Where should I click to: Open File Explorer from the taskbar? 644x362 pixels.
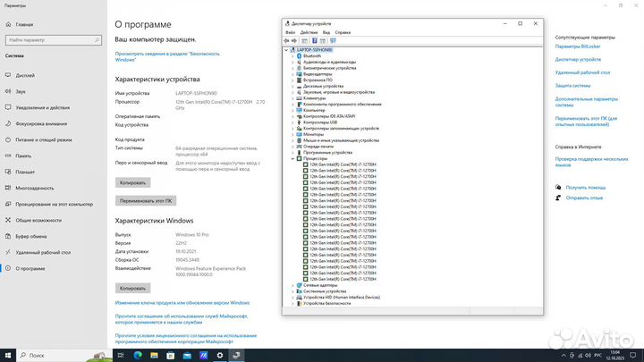tap(154, 355)
